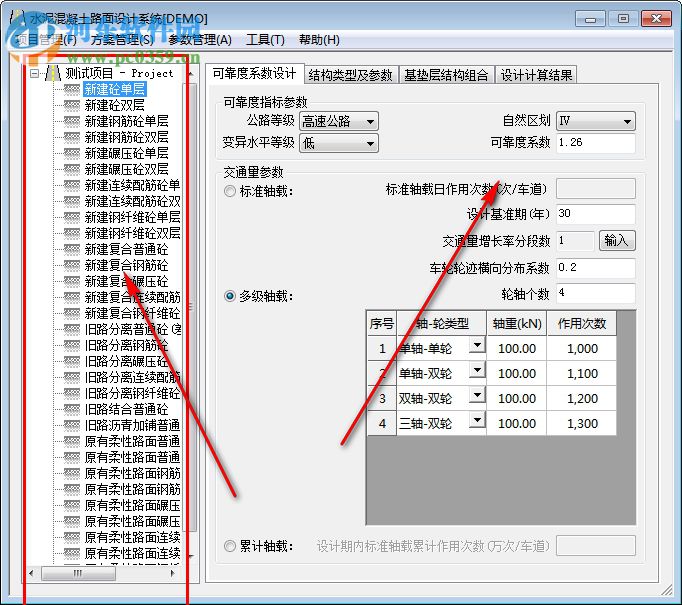
Task: Click the tree horizontal scrollbar right arrow
Action: [x=173, y=573]
